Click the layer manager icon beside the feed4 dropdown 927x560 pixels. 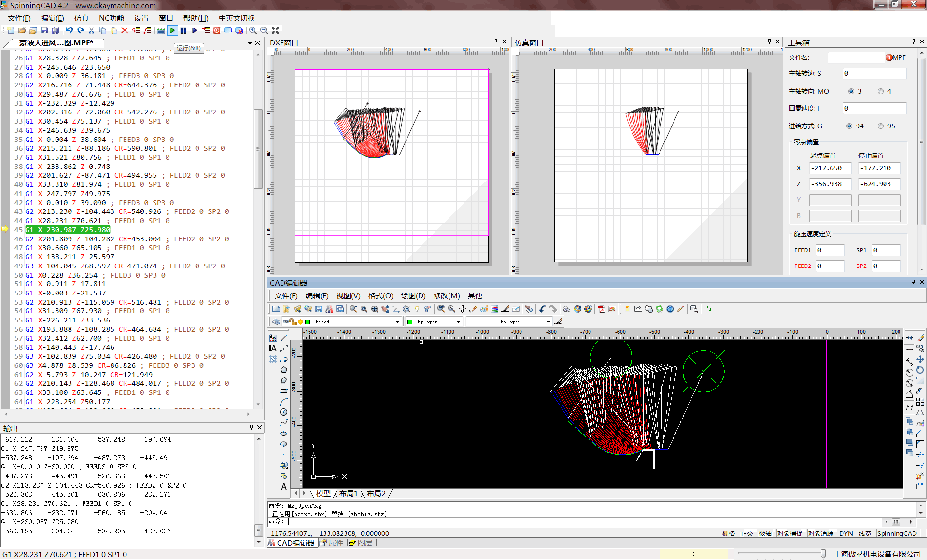coord(276,322)
